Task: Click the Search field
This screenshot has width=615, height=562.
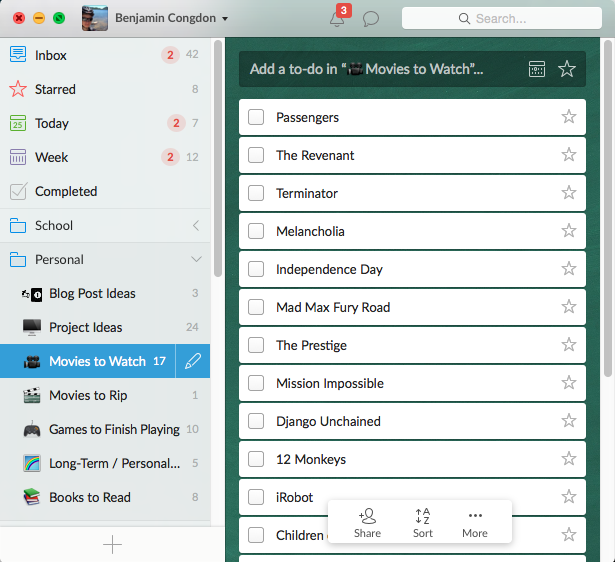Action: [x=502, y=18]
